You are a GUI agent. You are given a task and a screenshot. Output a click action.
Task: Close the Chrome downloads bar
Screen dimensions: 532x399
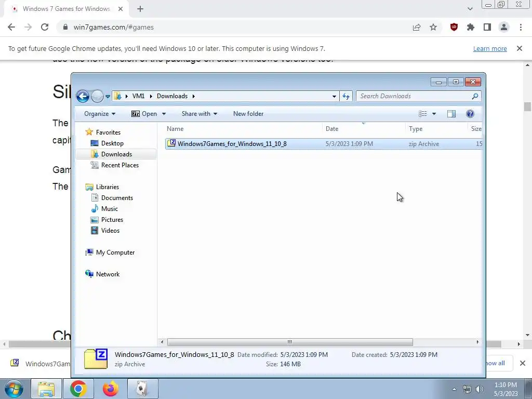523,363
